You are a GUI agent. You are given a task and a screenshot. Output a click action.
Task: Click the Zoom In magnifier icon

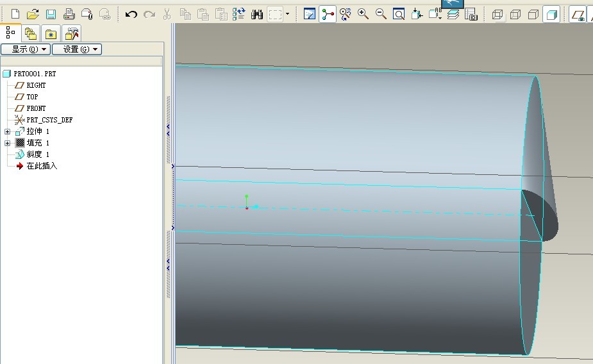[363, 14]
